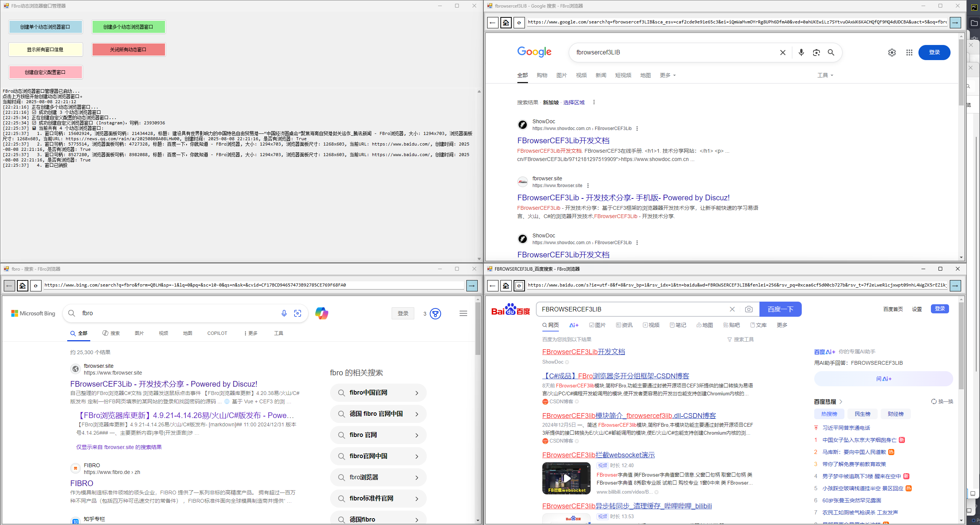Viewport: 980px width, 525px height.
Task: Expand Google 工具 dropdown
Action: (825, 75)
